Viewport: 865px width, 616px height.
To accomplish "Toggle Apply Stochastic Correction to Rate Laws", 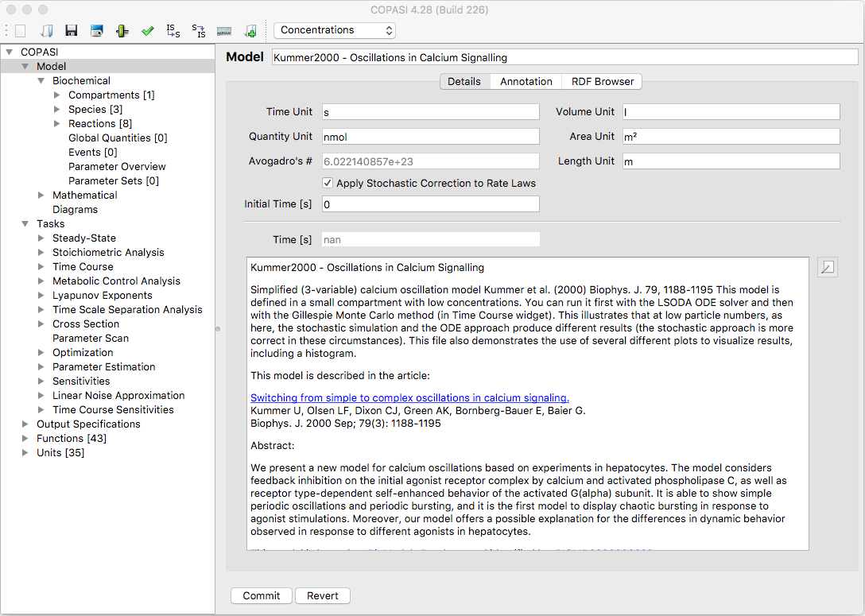I will point(328,183).
